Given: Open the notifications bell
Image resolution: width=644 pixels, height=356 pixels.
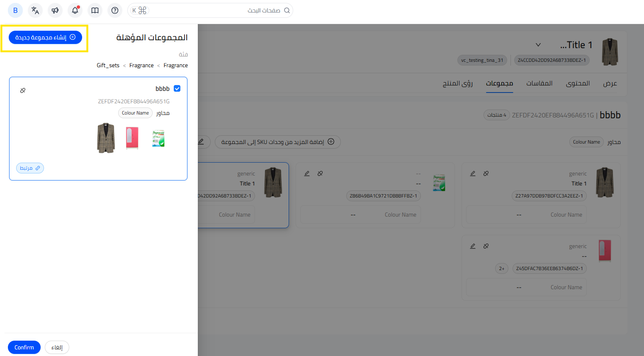Looking at the screenshot, I should tap(75, 10).
